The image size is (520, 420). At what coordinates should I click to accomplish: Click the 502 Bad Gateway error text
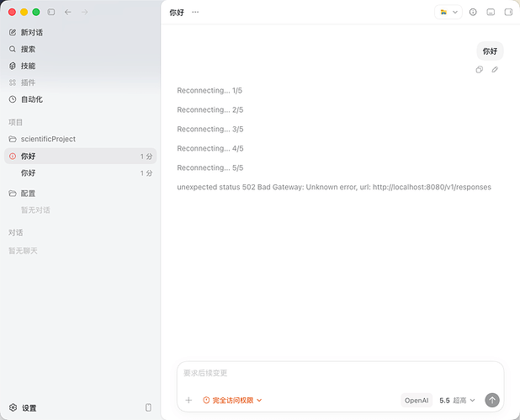pyautogui.click(x=334, y=187)
